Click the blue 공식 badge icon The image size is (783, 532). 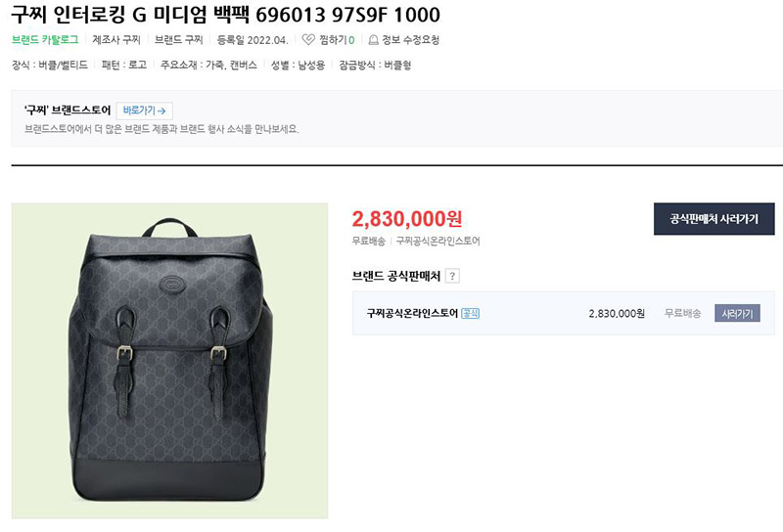click(x=470, y=313)
